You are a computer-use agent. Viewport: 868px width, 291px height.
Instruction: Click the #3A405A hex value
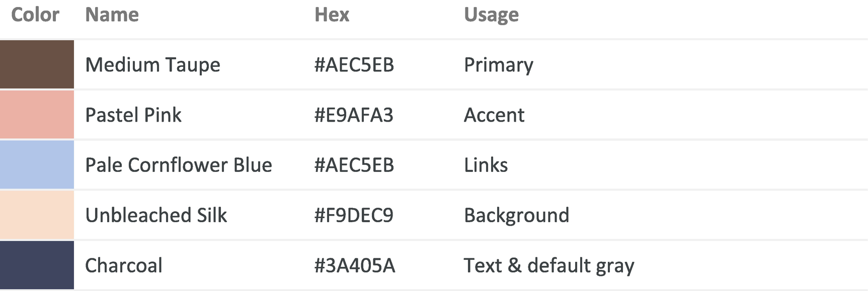355,265
